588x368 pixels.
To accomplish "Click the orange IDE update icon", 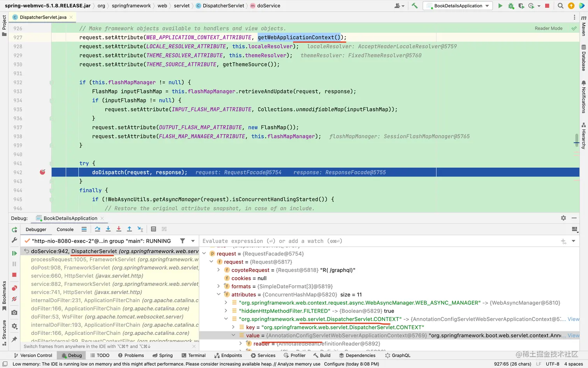I will click(x=571, y=6).
